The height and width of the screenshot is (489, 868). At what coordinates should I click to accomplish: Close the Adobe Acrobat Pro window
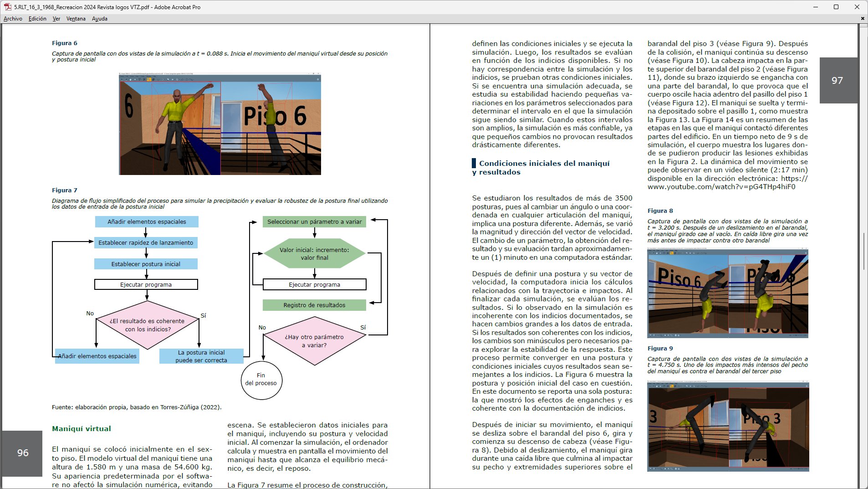(x=857, y=7)
